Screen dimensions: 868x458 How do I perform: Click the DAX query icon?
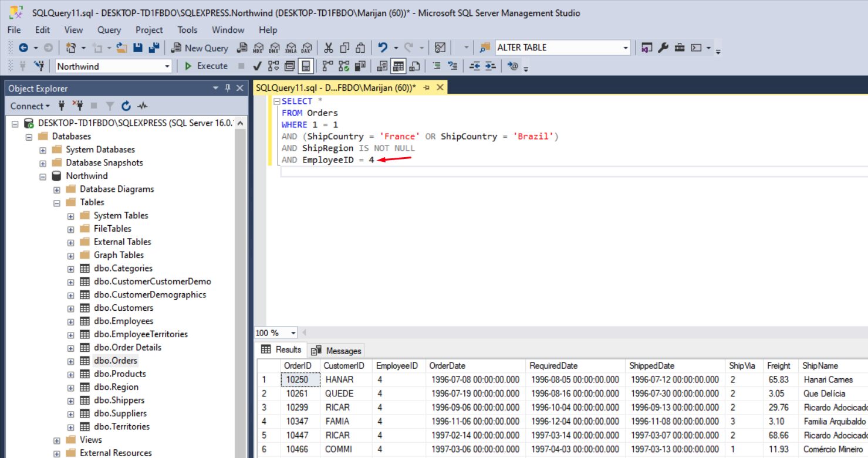306,48
